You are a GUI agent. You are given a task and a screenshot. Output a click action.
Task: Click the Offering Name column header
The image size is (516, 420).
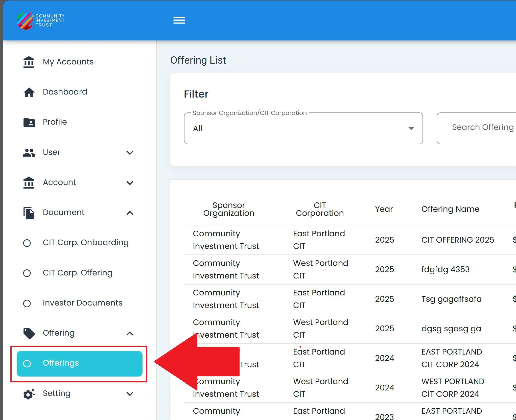(450, 209)
